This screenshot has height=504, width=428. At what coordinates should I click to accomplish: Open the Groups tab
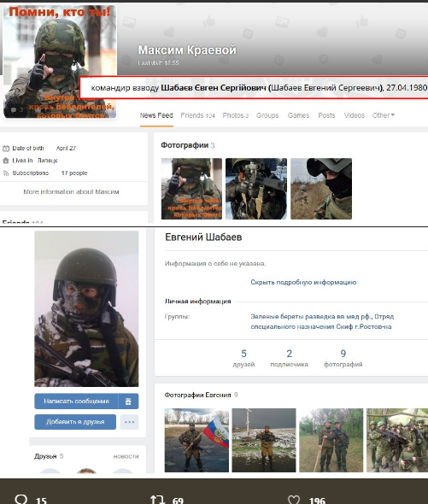tap(267, 115)
